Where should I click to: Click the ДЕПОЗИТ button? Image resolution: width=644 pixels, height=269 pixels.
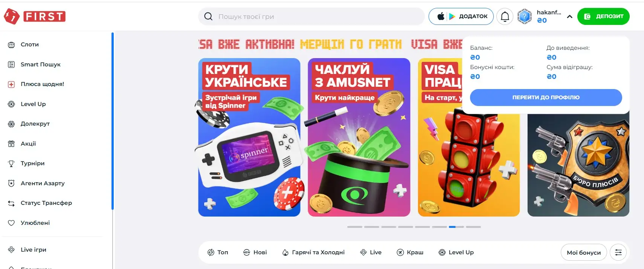(603, 17)
